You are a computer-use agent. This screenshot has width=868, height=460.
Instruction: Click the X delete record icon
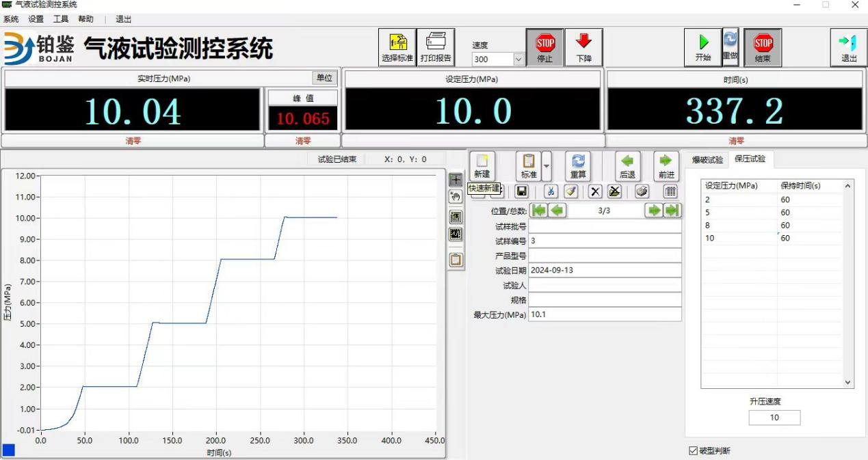pyautogui.click(x=595, y=191)
